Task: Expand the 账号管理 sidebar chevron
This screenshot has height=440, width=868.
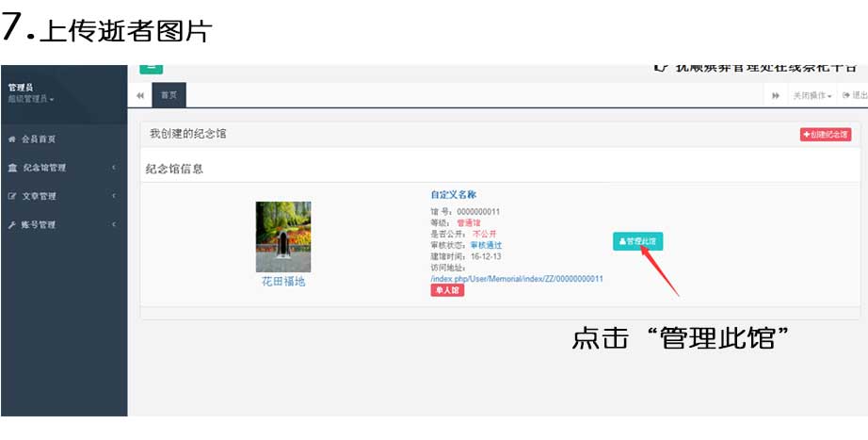Action: coord(113,225)
